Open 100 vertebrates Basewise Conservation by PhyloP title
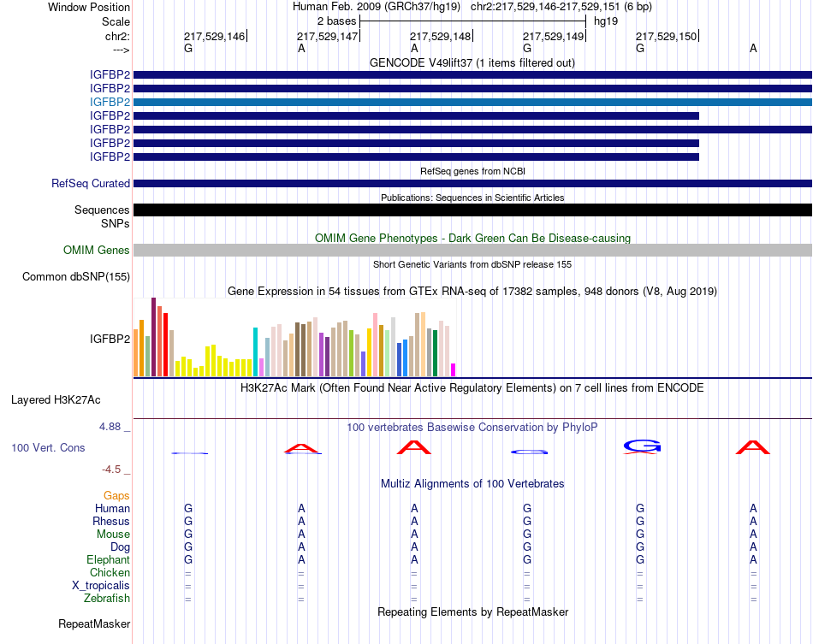This screenshot has height=644, width=813. [x=472, y=428]
